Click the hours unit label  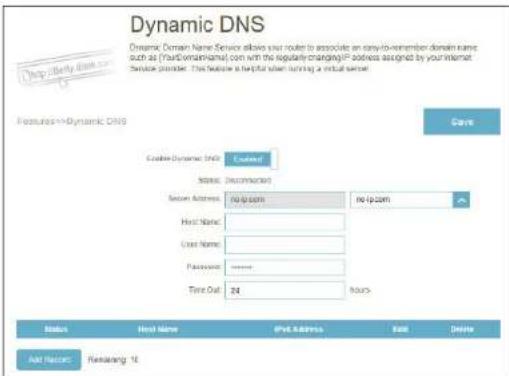pos(360,290)
